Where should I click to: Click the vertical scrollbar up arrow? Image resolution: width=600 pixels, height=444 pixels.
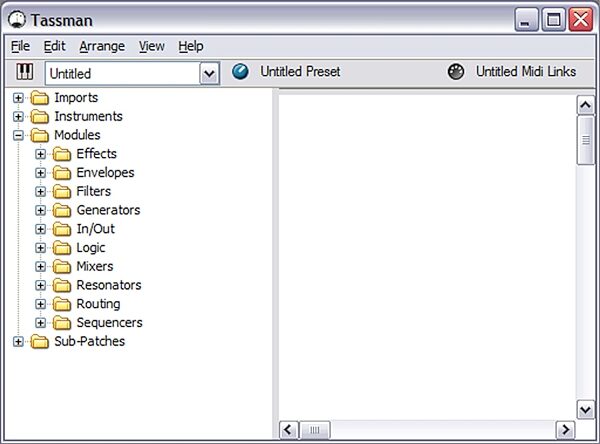[585, 105]
